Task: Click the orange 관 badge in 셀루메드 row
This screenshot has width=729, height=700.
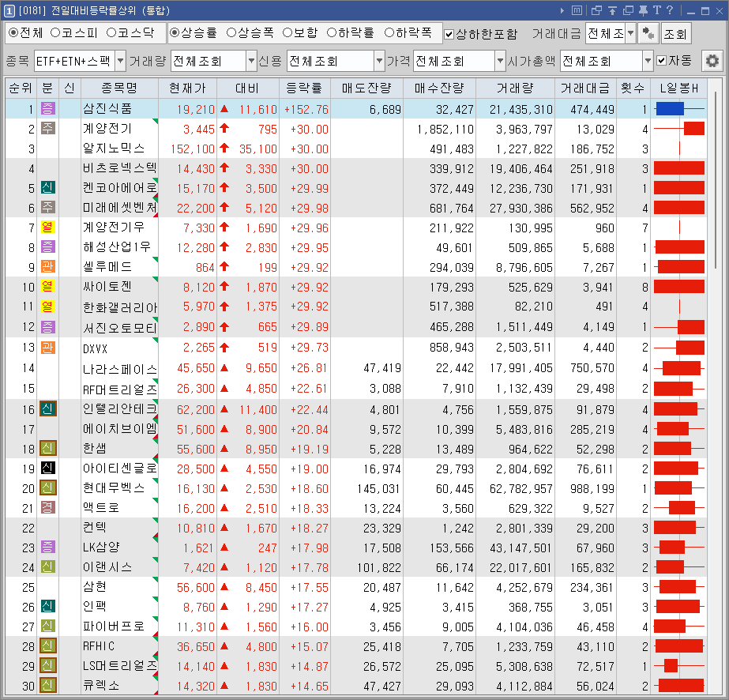Action: click(x=48, y=267)
